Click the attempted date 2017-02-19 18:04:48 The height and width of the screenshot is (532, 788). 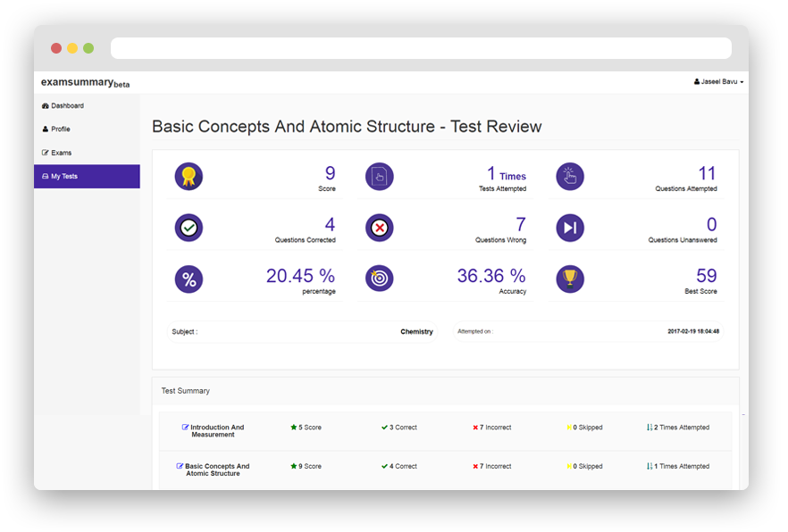point(693,331)
